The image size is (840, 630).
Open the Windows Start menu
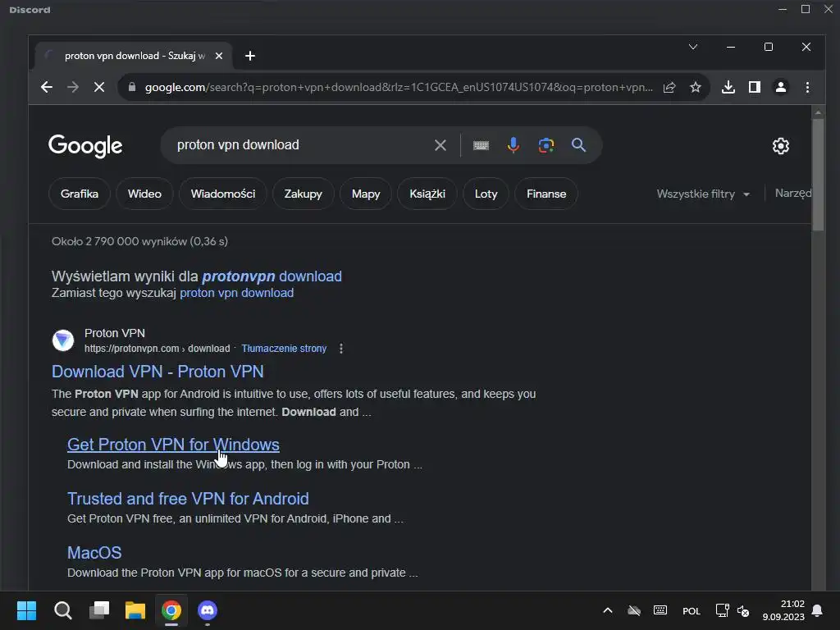click(27, 610)
